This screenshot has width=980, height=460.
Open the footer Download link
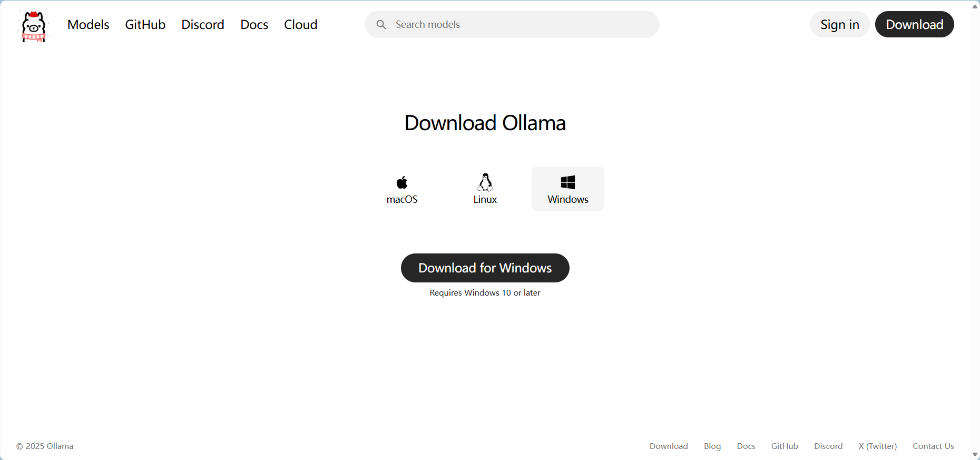pos(669,446)
